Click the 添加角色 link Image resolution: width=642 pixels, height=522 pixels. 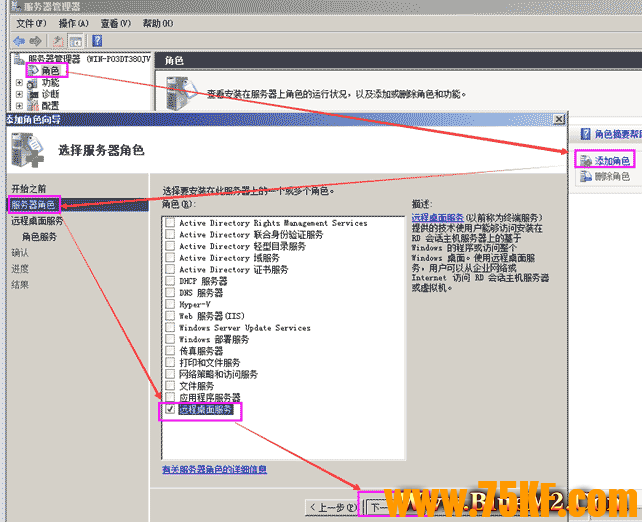(612, 161)
